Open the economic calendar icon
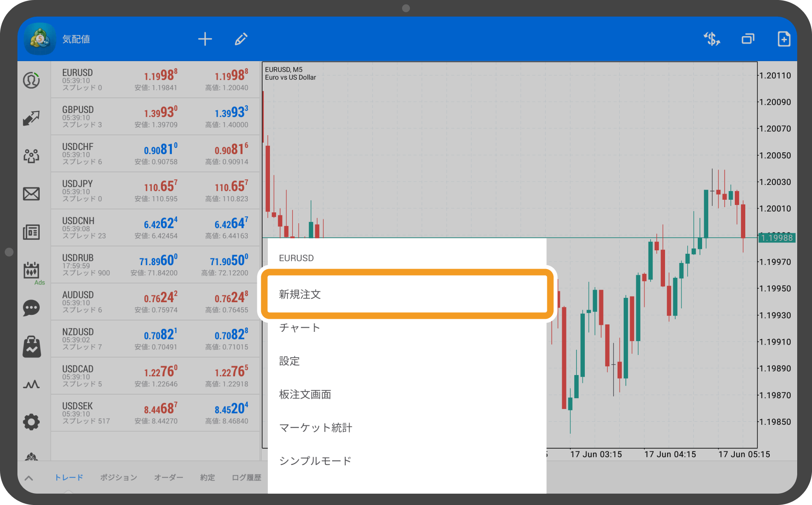 click(x=31, y=270)
